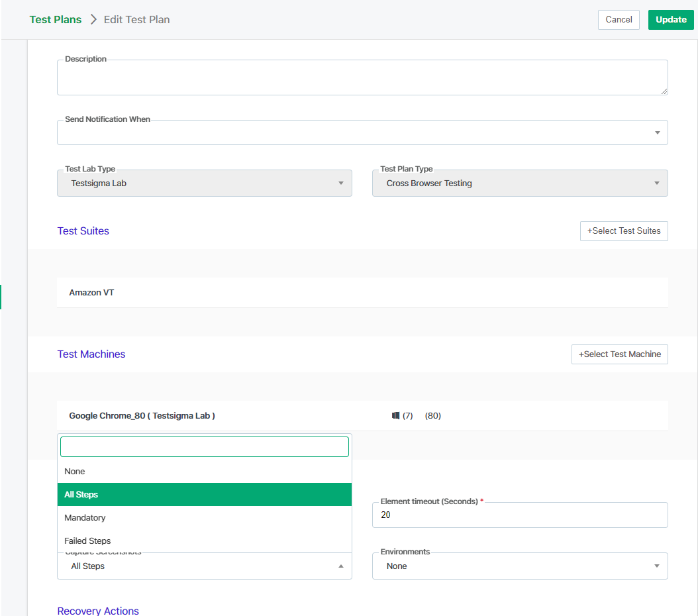Choose None from screenshot options
The image size is (698, 616).
point(205,472)
